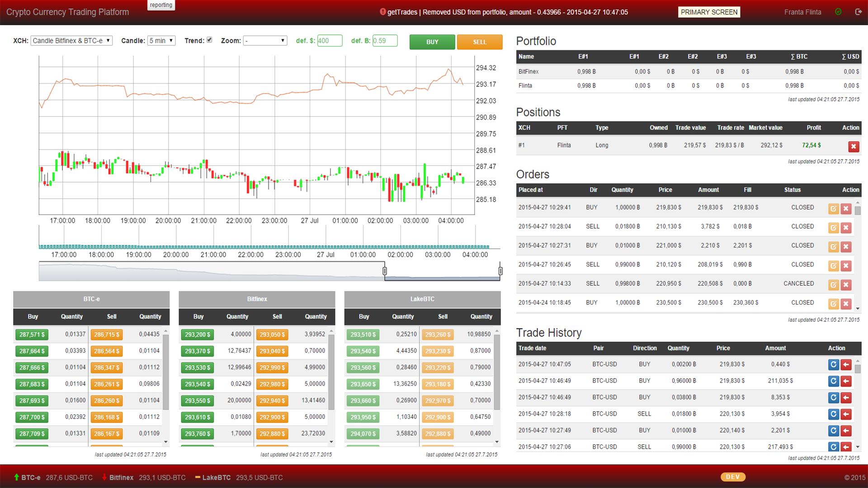
Task: Click the BitFinex portfolio row name
Action: pos(528,72)
